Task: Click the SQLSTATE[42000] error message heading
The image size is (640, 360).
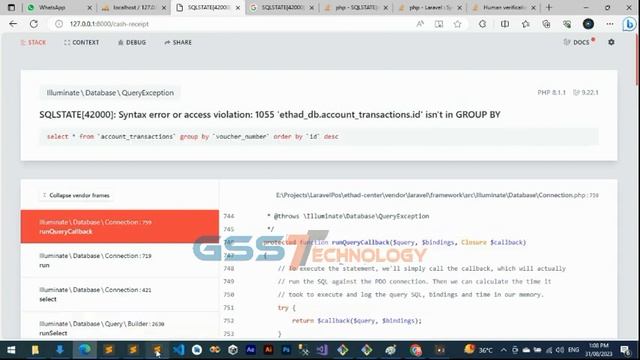Action: tap(269, 115)
